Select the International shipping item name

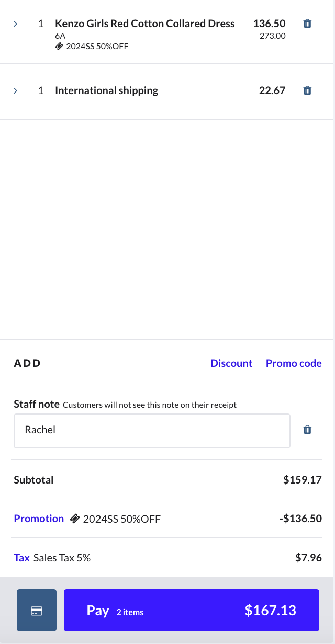[x=106, y=90]
